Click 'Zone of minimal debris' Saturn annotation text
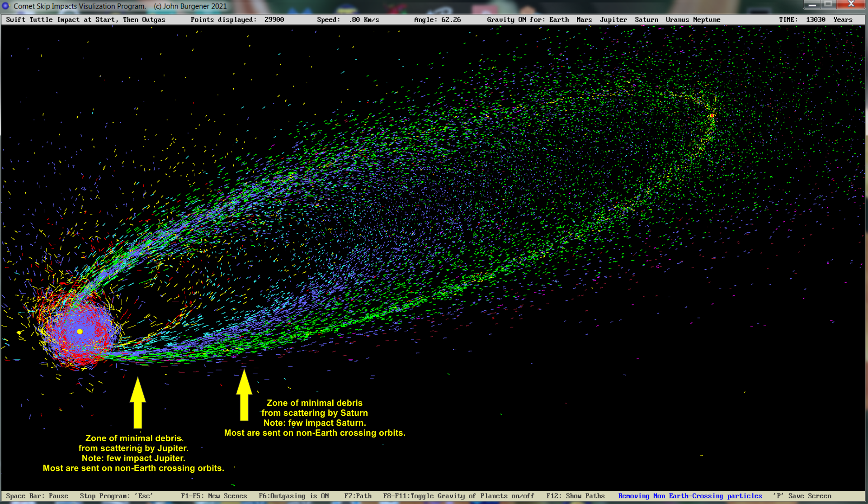Screen dimensions: 868x504 (x=314, y=403)
